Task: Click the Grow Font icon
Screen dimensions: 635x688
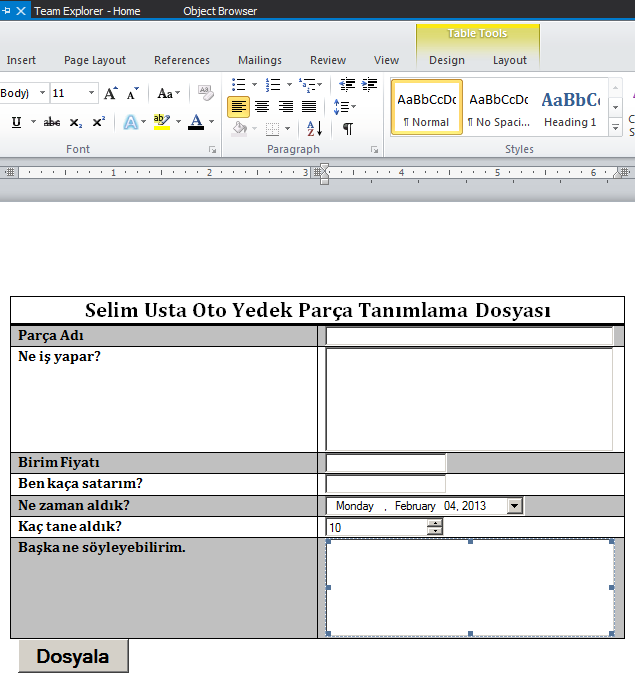Action: 111,93
